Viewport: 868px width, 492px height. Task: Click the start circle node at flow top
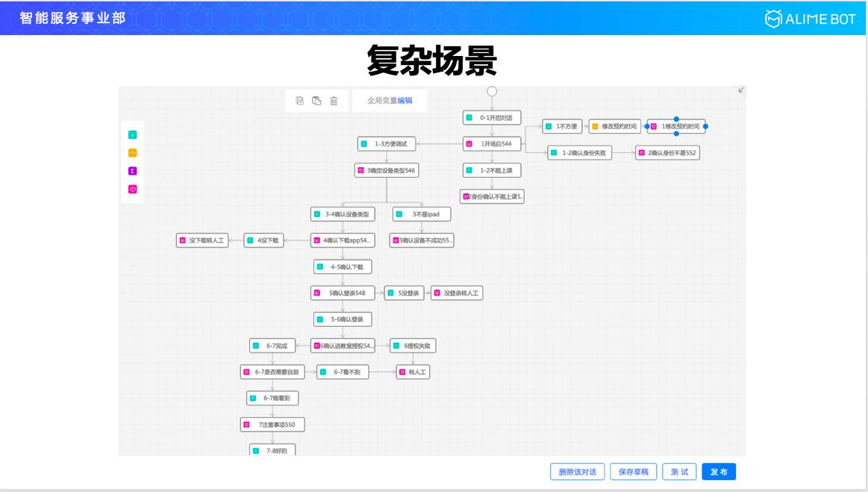tap(492, 93)
